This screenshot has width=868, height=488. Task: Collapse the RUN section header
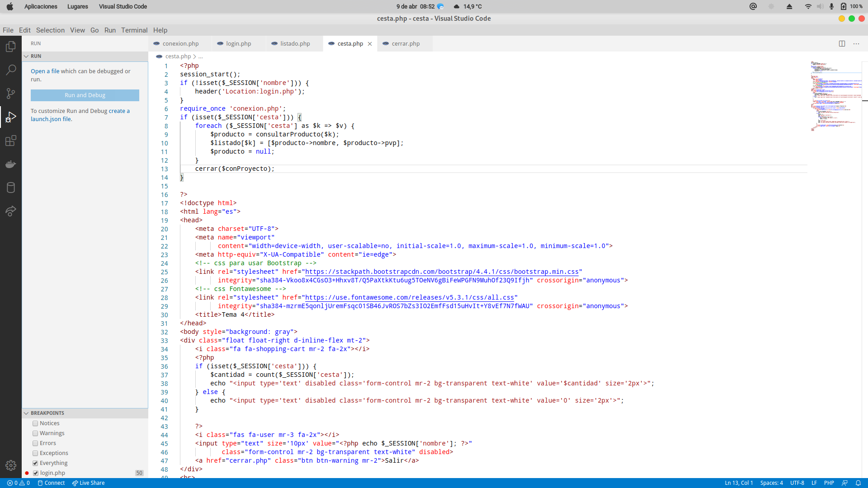[85, 56]
